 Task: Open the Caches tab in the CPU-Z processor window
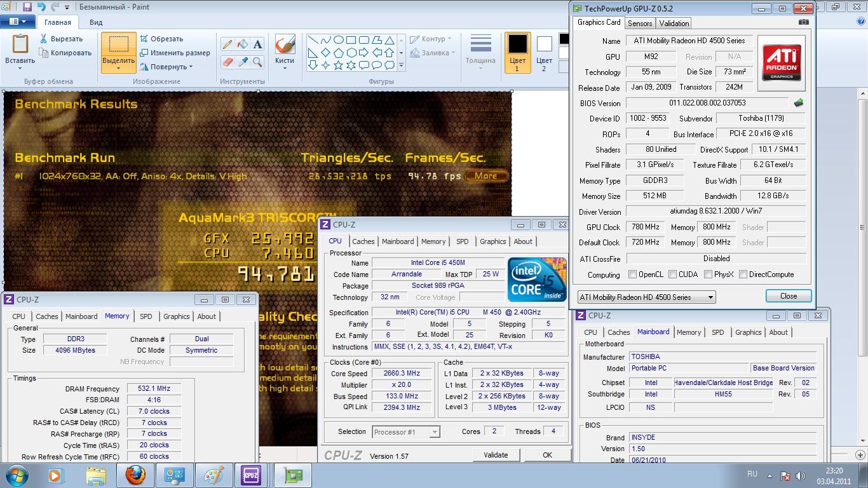[363, 241]
